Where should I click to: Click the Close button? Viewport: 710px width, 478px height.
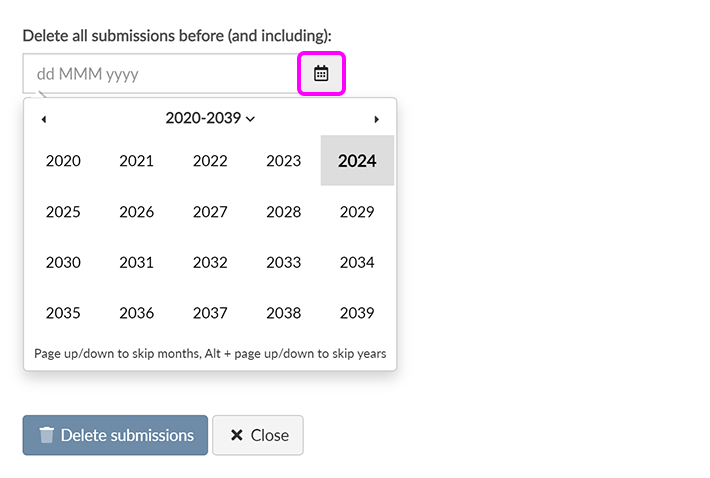tap(258, 435)
